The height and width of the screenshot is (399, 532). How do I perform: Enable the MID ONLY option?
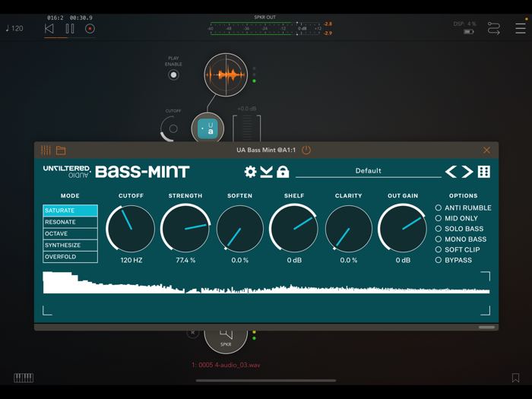(456, 218)
